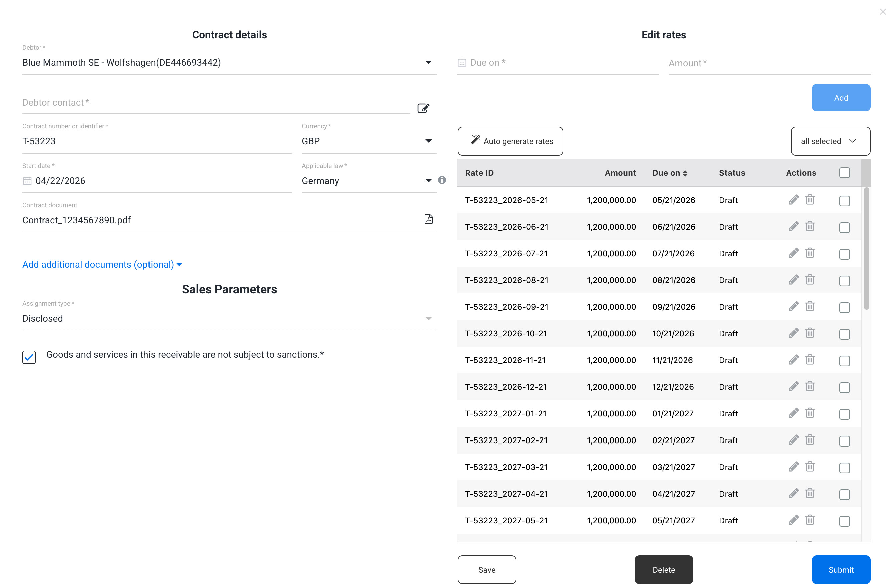Focus the Due on date field

coord(558,63)
